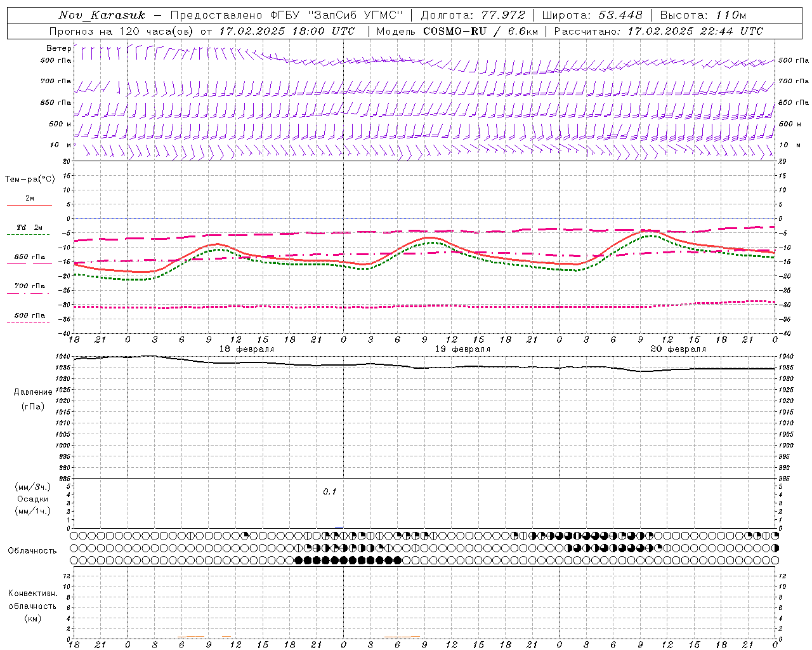
Task: Click the dash-dot line sample under legend 700 гПа
Action: coord(28,293)
